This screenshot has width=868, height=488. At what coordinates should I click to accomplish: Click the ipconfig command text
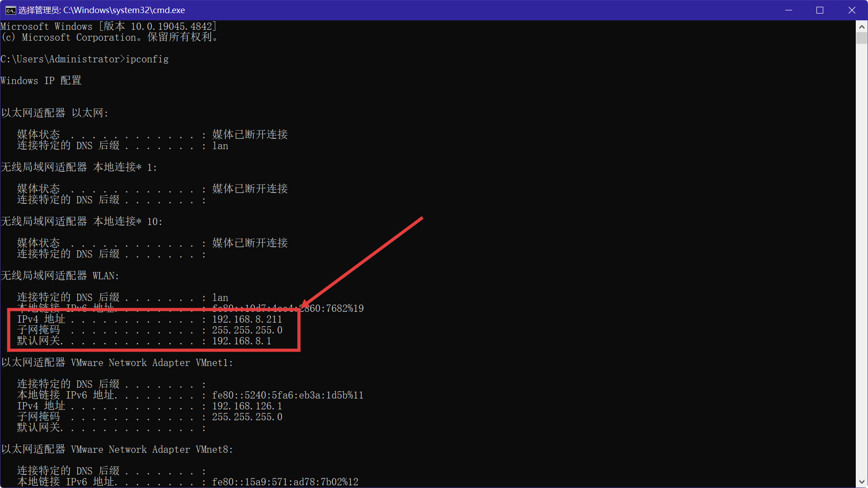[147, 59]
